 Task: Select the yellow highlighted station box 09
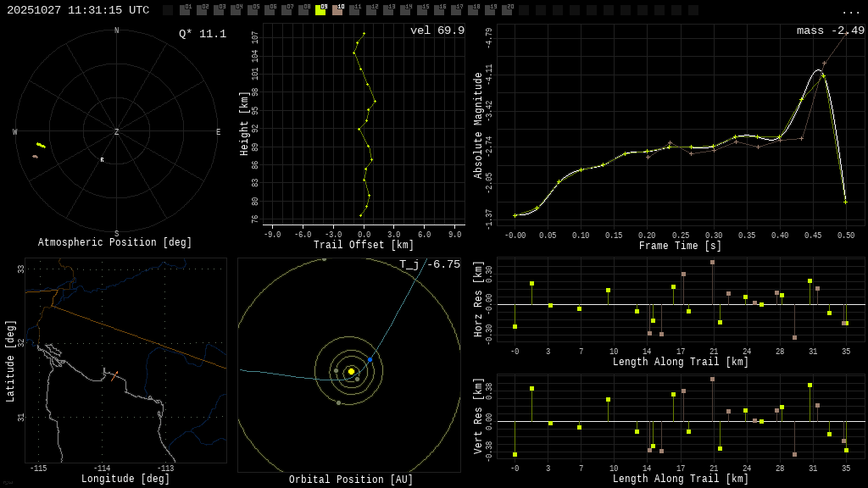[x=320, y=10]
